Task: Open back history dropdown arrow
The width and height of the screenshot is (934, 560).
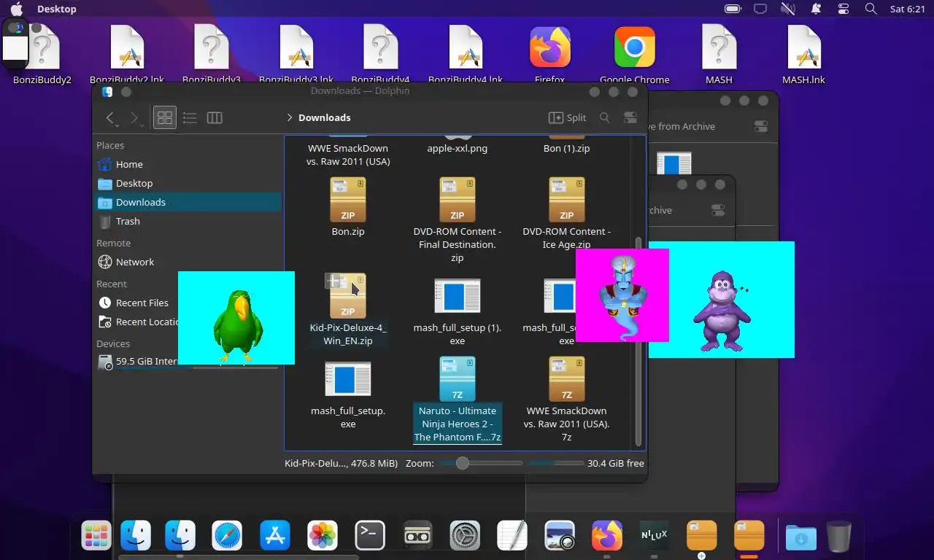Action: [x=117, y=125]
